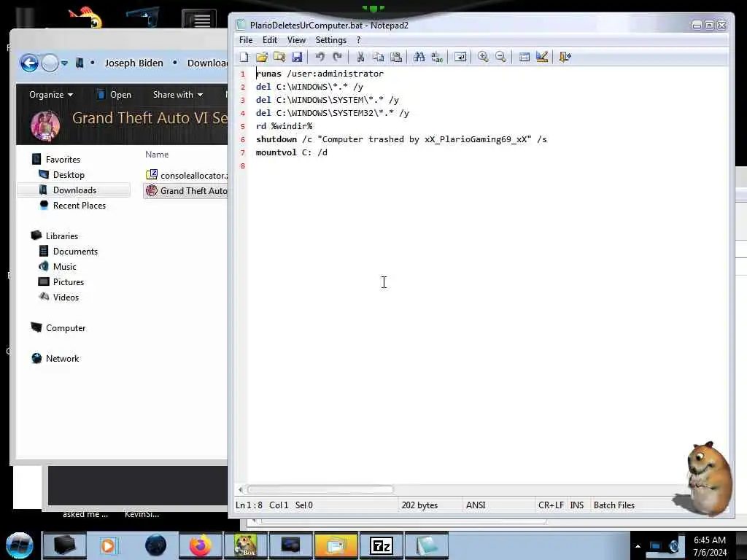Click the Ln 1:8 Col 1 status entry

click(x=274, y=505)
